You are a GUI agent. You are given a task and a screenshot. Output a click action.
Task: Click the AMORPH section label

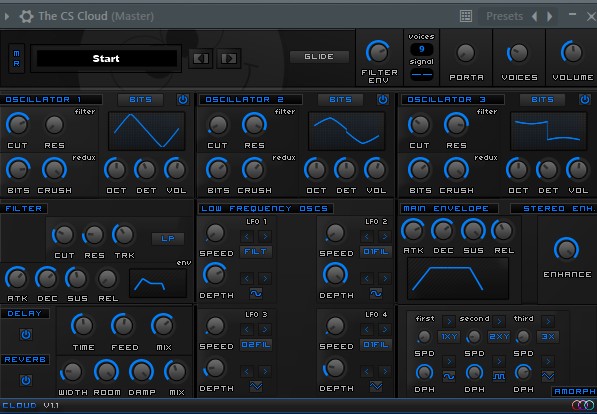[x=574, y=391]
